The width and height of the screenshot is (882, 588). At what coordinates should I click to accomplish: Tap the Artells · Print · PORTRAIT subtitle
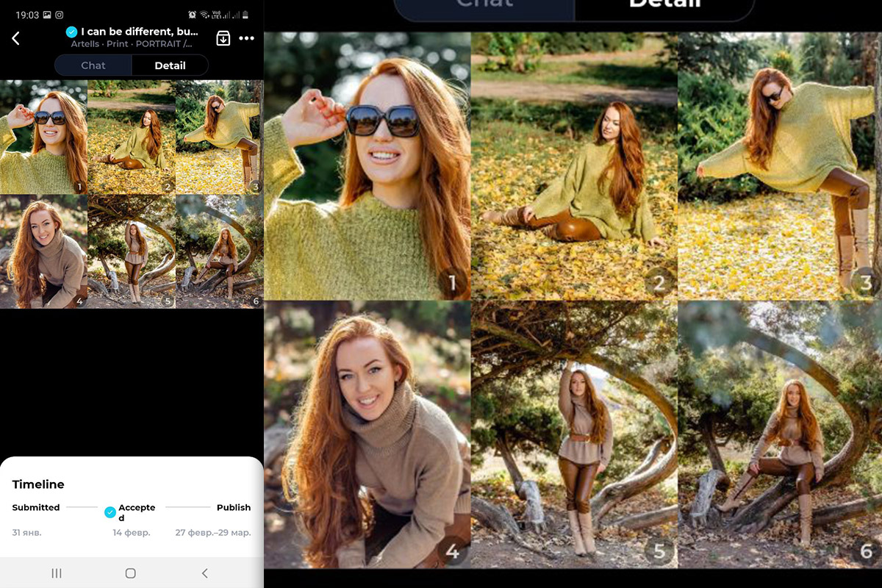132,44
